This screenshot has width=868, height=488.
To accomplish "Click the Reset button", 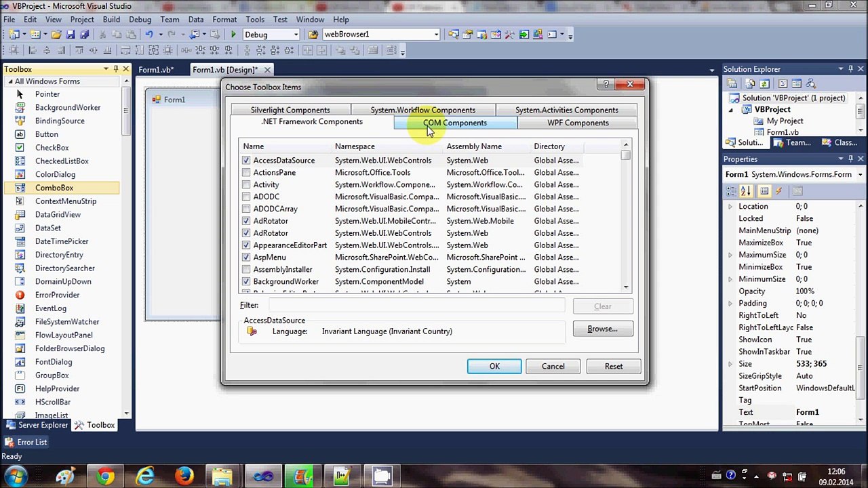I will point(614,367).
